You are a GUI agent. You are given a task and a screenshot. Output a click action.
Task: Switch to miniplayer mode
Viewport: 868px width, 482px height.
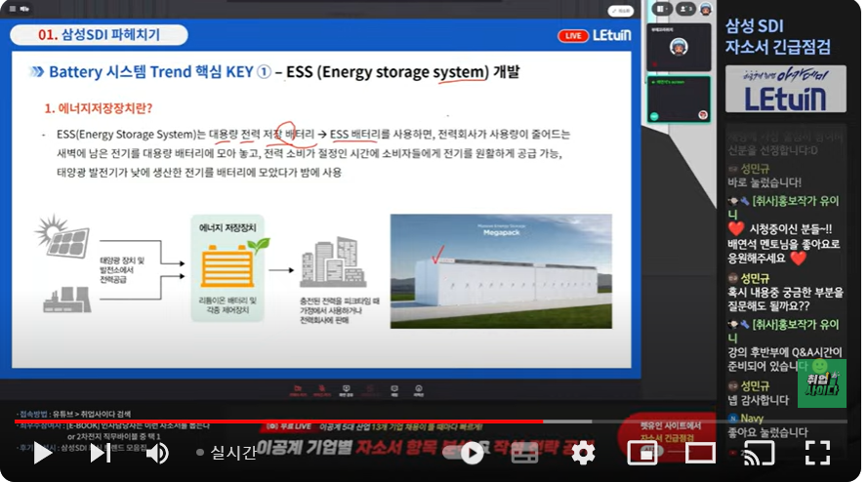click(642, 453)
